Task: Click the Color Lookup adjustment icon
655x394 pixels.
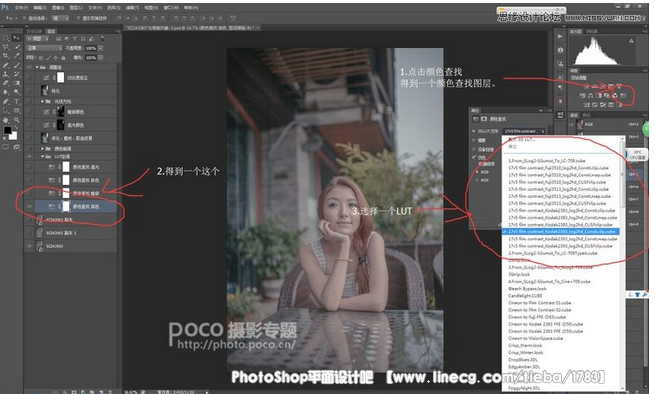Action: (x=623, y=96)
